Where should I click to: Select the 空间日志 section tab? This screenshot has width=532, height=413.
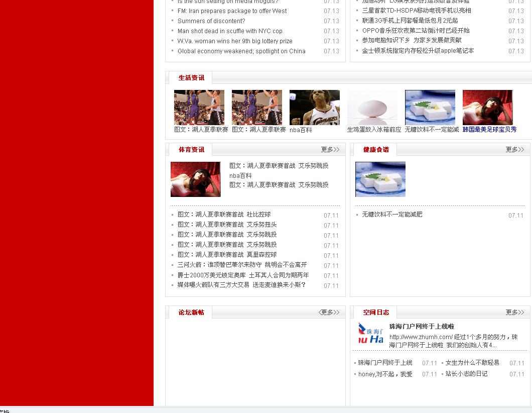[376, 312]
